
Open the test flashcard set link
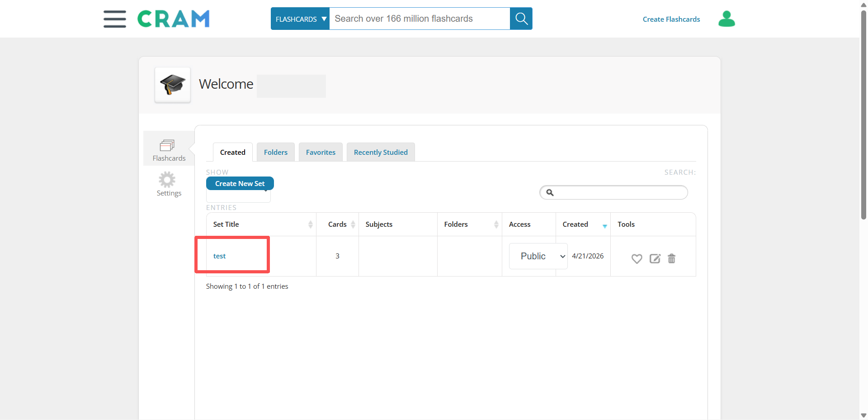click(x=219, y=256)
